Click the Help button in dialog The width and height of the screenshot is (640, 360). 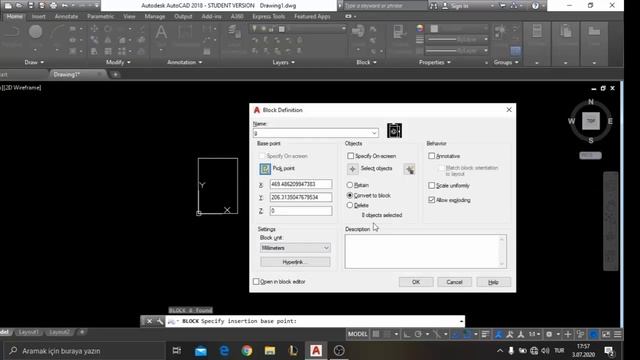(x=493, y=282)
